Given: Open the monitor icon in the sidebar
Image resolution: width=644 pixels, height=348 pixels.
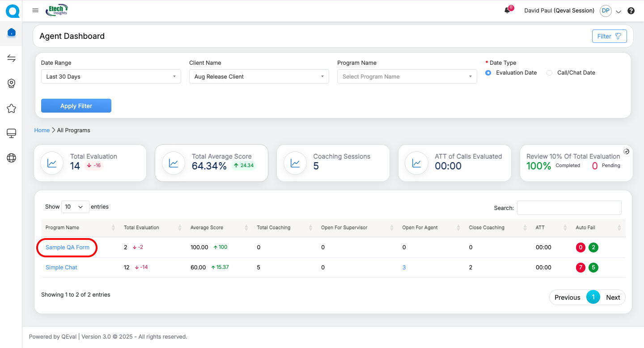Looking at the screenshot, I should pos(12,133).
